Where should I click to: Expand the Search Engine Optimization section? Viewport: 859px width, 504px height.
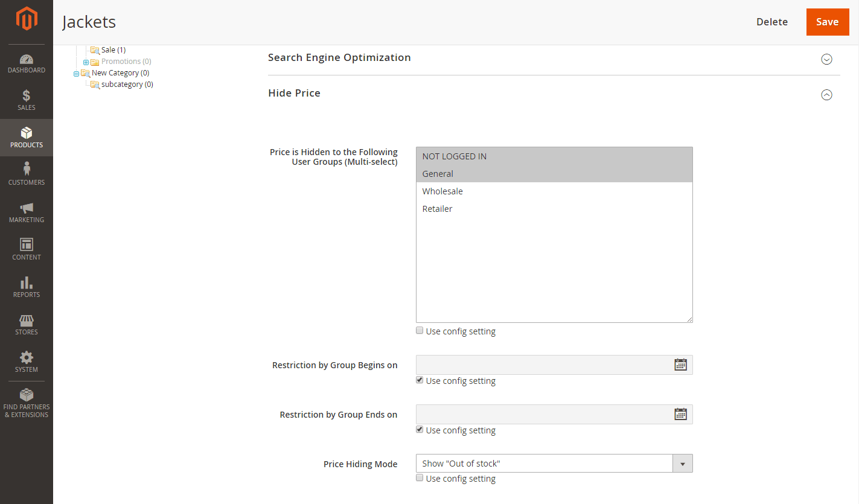[826, 59]
